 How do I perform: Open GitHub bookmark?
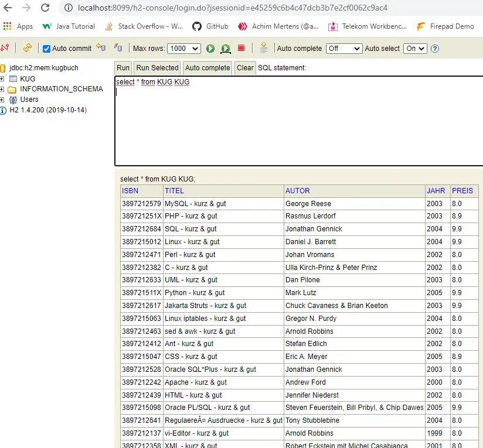[210, 26]
